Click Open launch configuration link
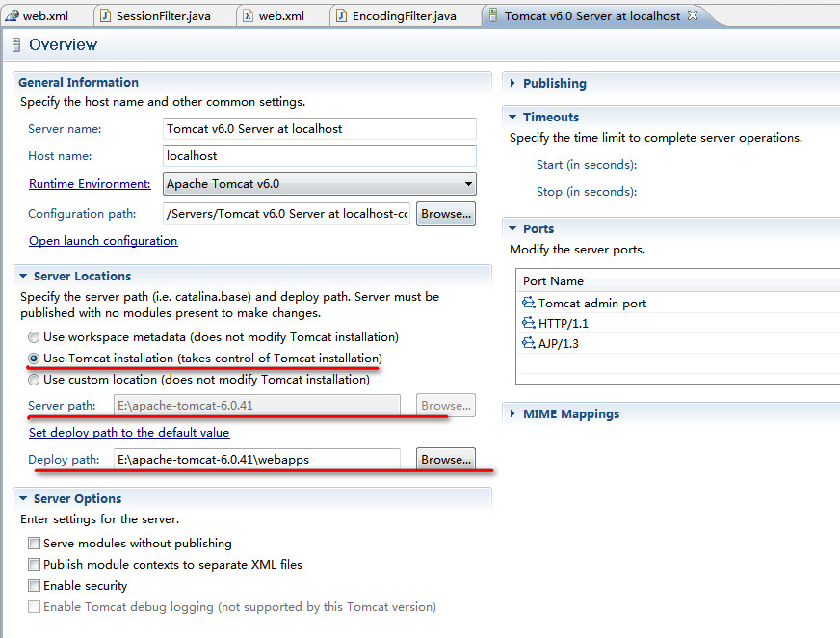The width and height of the screenshot is (840, 638). point(103,241)
